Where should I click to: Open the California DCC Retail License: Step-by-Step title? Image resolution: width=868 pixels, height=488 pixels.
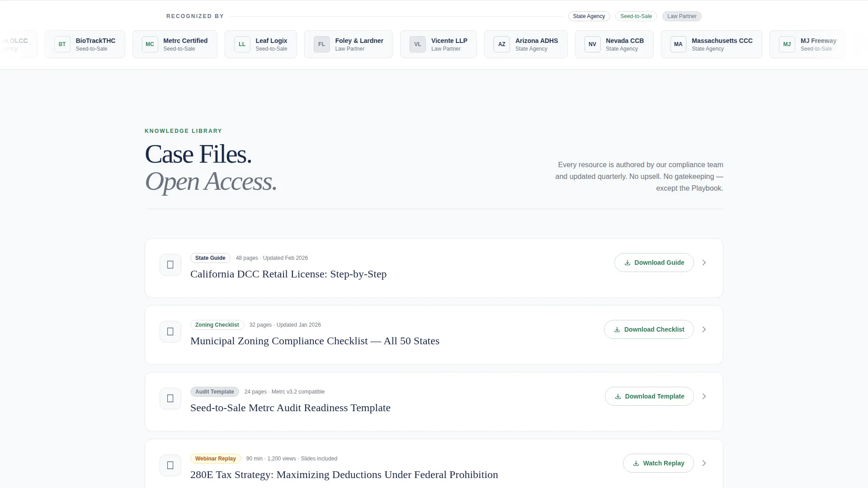pos(288,274)
